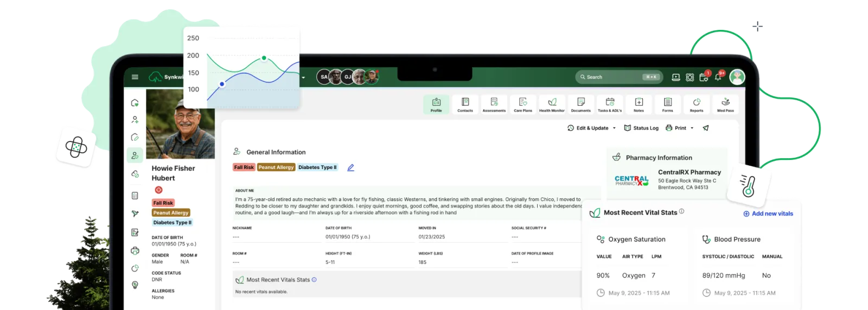The image size is (868, 310).
Task: Click Diabetes Type II tag under General Information
Action: tap(317, 167)
